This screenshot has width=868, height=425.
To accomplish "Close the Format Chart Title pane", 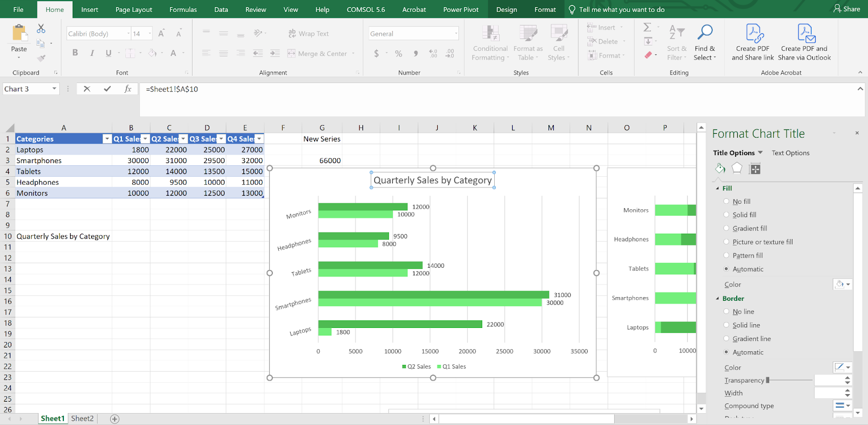I will [857, 133].
